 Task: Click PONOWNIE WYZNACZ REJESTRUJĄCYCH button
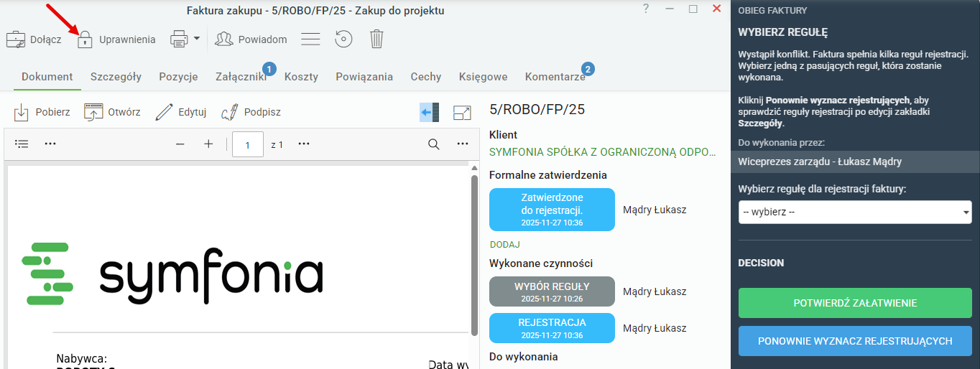855,341
